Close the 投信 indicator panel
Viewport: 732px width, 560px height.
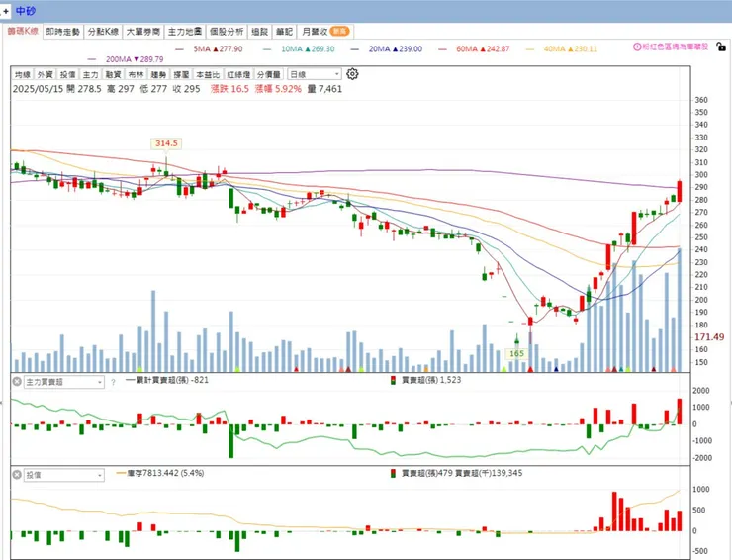tap(17, 475)
